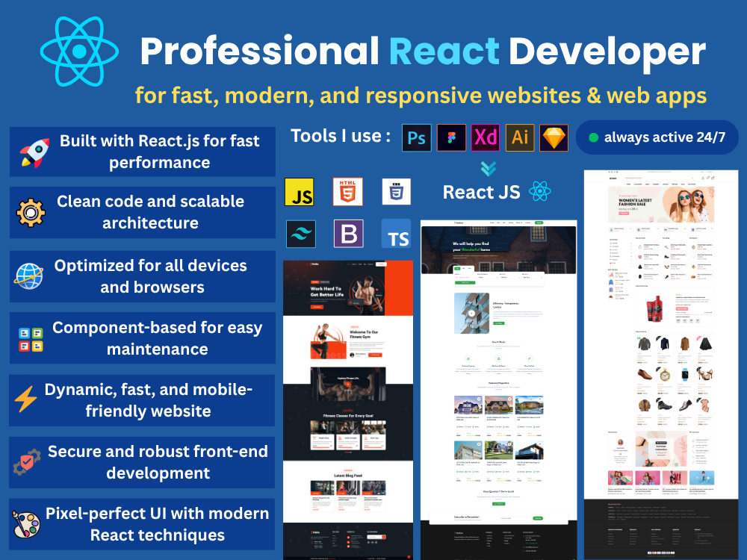Viewport: 747px width, 560px height.
Task: Click 'Latest Blog Feed' heading in gym mockup
Action: tap(348, 475)
